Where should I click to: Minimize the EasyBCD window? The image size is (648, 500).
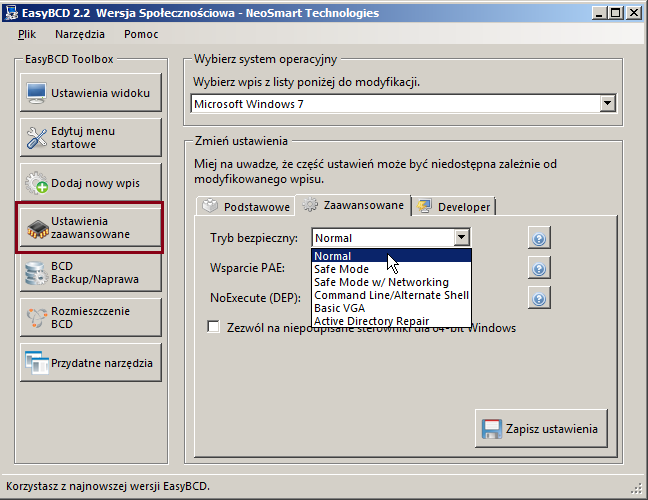[x=599, y=13]
